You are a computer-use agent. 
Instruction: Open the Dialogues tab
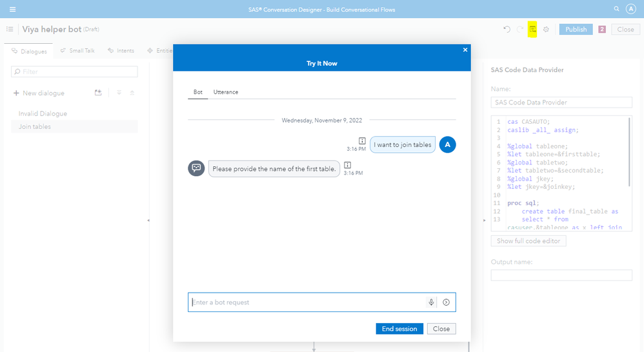(29, 51)
